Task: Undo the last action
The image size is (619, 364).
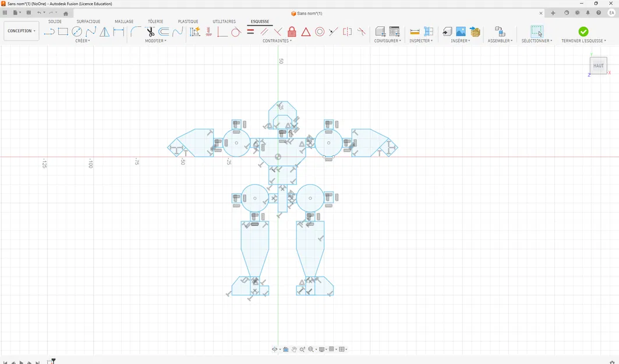Action: 39,13
